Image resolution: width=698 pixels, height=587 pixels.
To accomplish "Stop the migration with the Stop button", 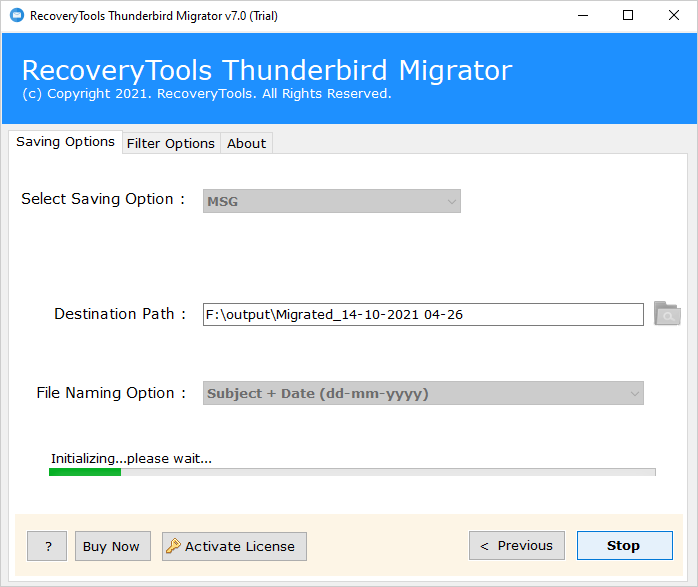I will (625, 546).
